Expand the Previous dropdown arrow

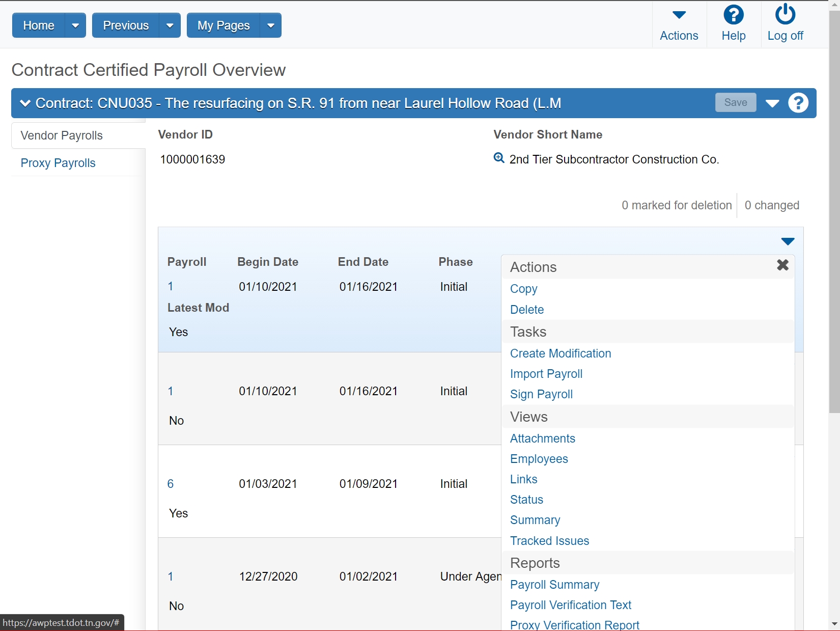tap(170, 25)
